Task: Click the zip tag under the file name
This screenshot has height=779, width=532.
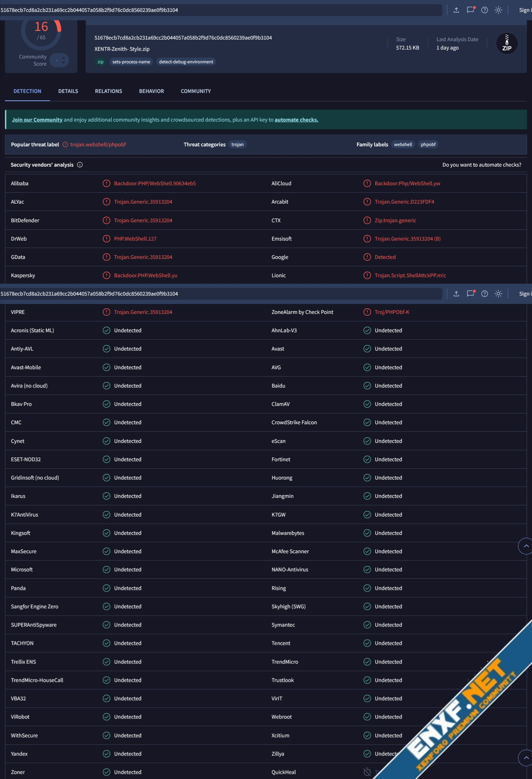Action: tap(101, 62)
